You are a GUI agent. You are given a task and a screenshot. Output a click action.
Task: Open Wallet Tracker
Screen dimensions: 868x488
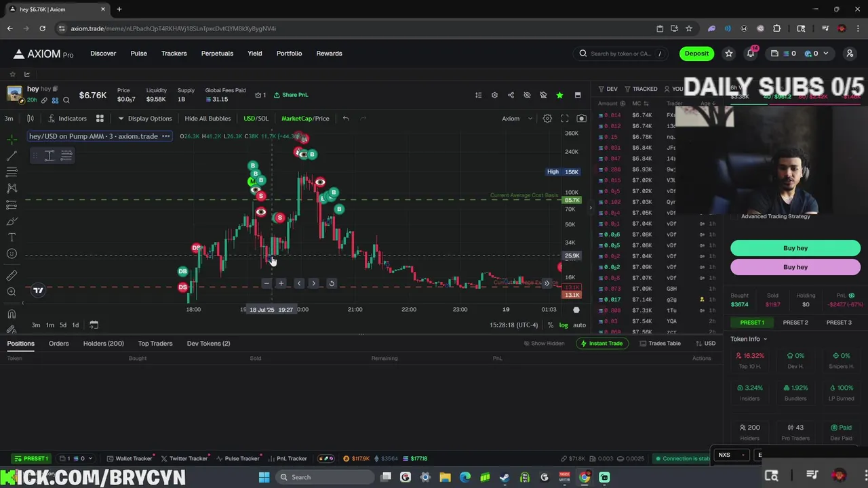pos(130,459)
